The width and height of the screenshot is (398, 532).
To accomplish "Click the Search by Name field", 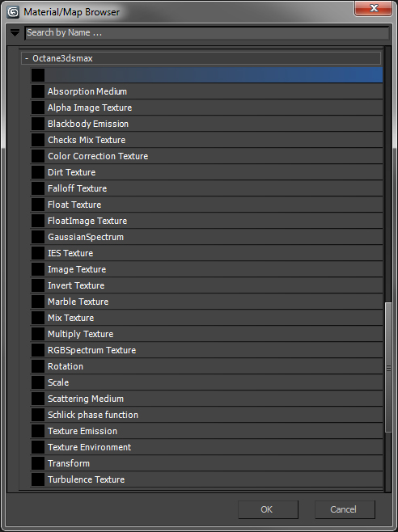I will pyautogui.click(x=207, y=33).
